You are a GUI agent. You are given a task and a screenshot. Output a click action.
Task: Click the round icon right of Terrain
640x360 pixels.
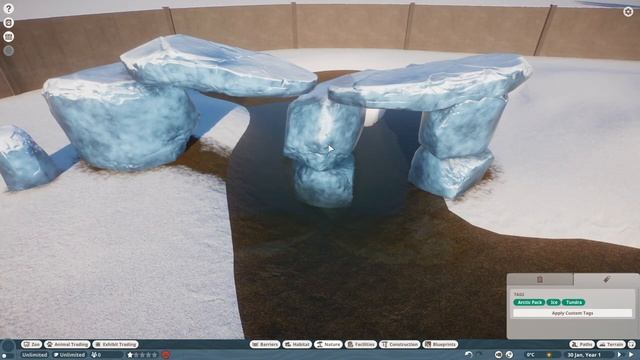[x=632, y=344]
